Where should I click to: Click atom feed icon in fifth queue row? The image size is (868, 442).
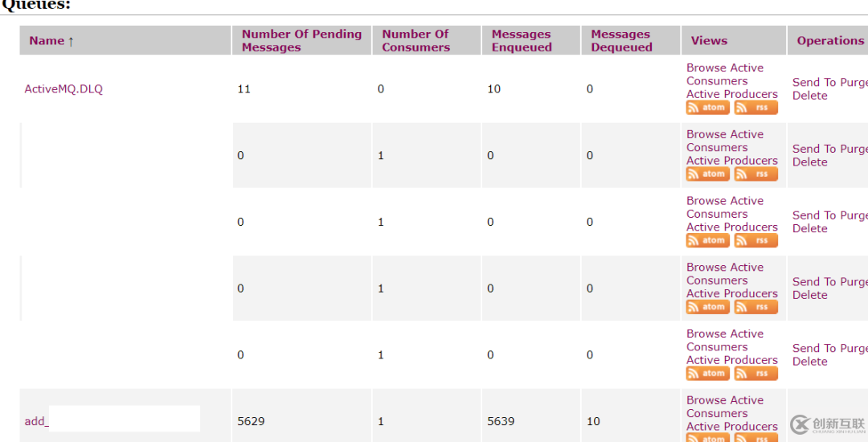pyautogui.click(x=707, y=374)
